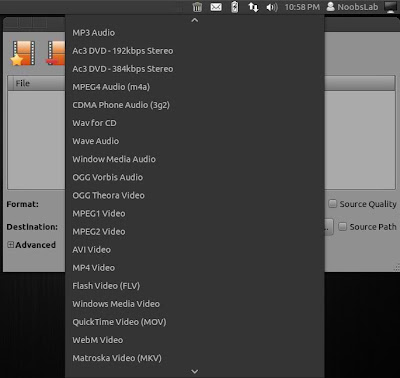Viewport: 400px width, 378px height.
Task: Open the session monitor icon in panel
Action: [x=390, y=7]
